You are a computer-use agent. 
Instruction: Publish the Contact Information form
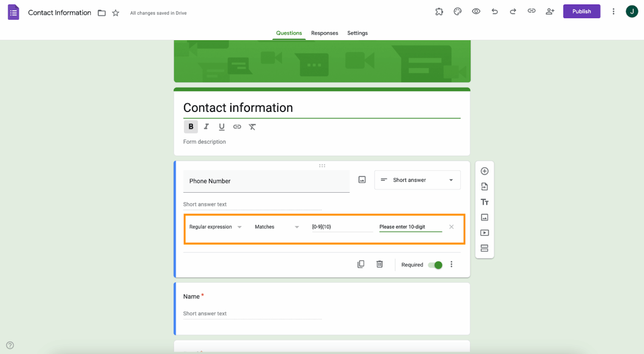pyautogui.click(x=582, y=11)
